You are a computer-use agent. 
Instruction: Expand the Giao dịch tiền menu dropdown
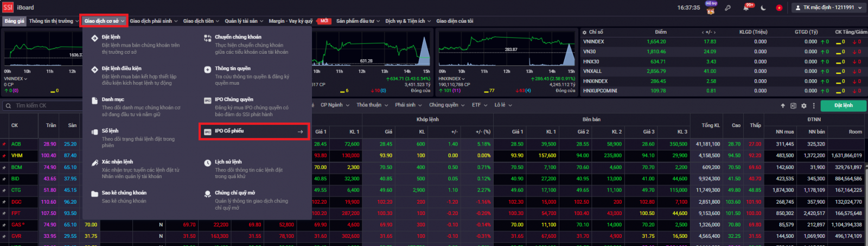coord(201,21)
